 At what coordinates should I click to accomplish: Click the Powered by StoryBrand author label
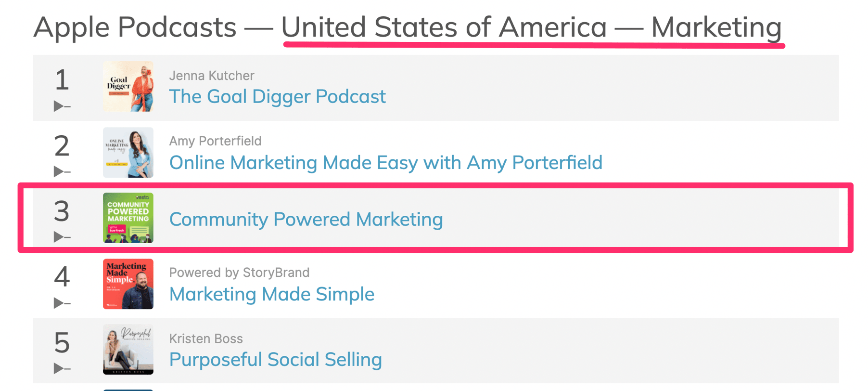(x=239, y=273)
